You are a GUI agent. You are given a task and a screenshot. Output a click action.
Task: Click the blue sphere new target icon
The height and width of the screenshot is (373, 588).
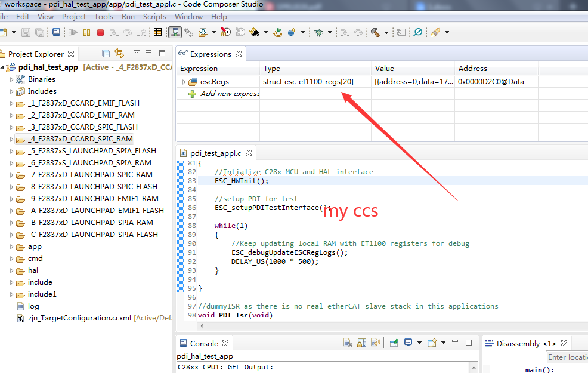tap(292, 32)
